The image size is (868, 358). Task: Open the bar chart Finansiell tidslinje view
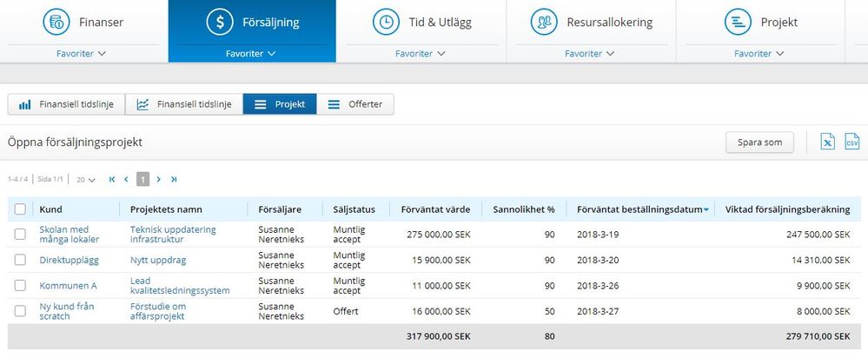(66, 104)
